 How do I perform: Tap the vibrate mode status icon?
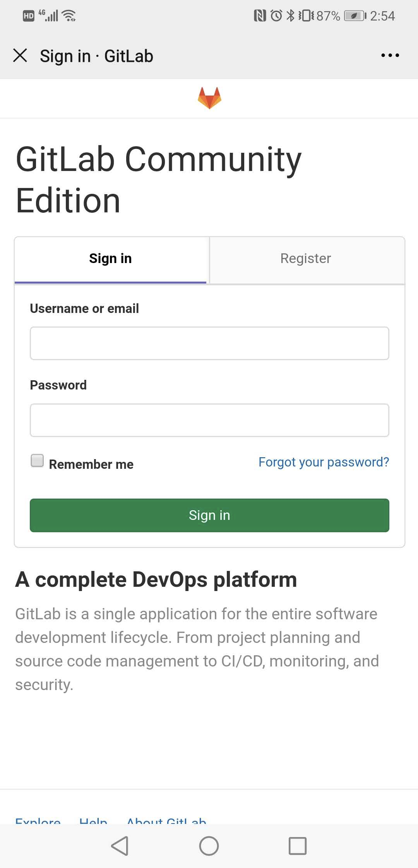(306, 16)
